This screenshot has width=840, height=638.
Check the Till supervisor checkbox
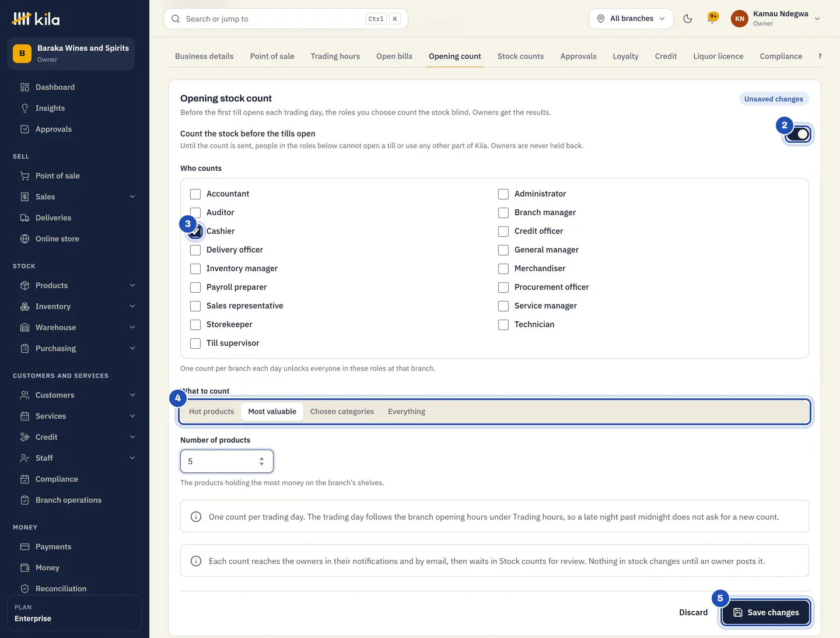click(195, 343)
